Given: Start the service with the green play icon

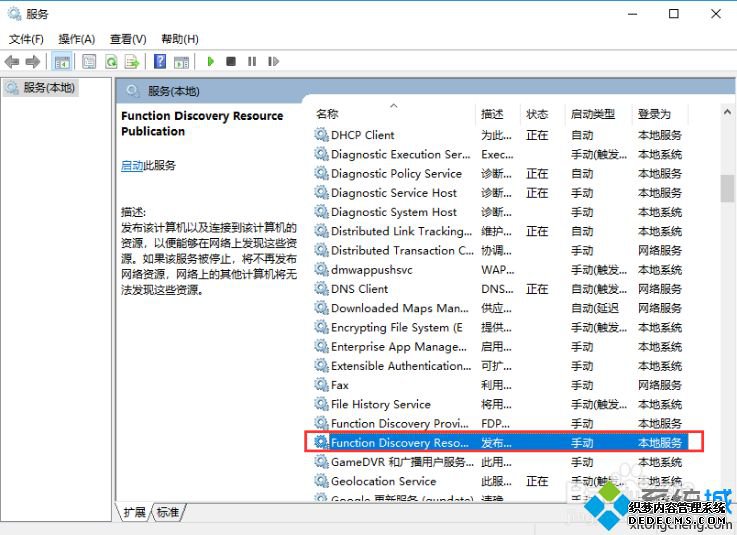Looking at the screenshot, I should coord(211,61).
